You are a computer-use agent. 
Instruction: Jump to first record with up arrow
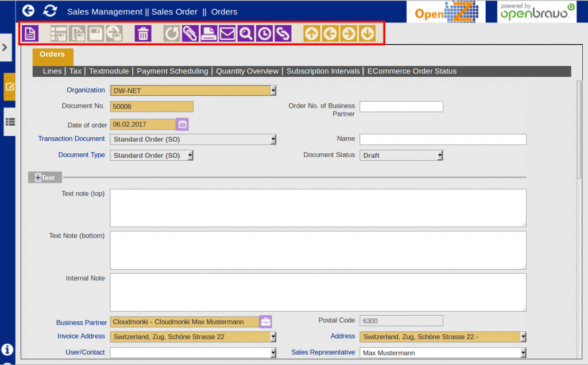click(x=311, y=34)
